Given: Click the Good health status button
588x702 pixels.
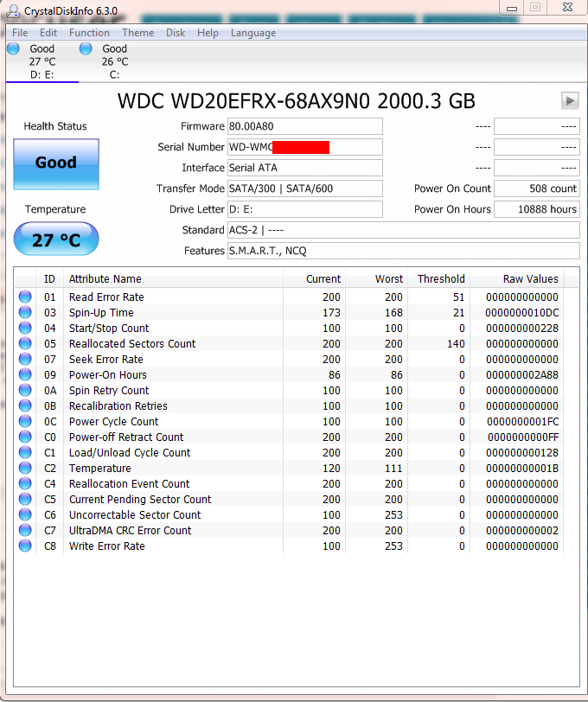Looking at the screenshot, I should click(56, 163).
